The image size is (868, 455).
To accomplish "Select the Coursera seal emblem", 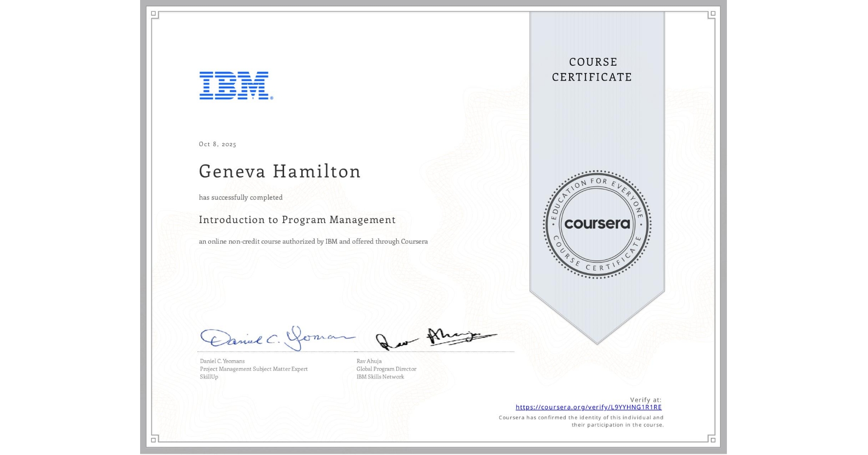I will [x=597, y=225].
